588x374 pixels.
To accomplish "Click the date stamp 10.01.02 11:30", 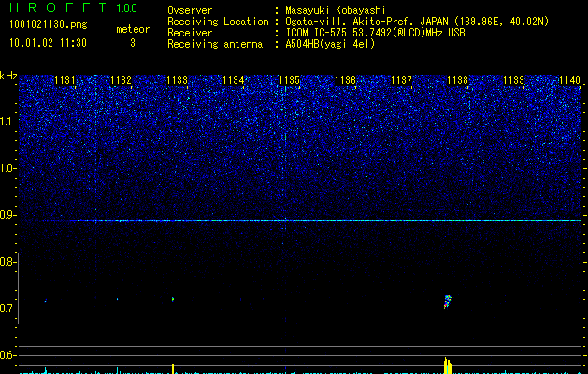I will (x=48, y=43).
